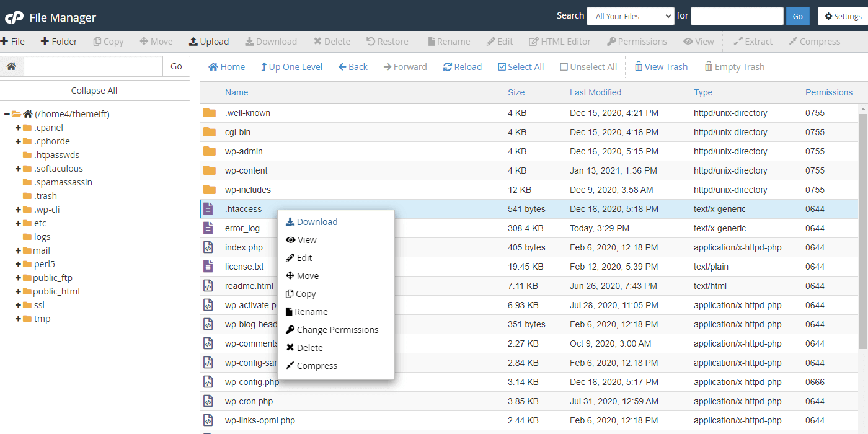Click the index.php file icon
This screenshot has height=434, width=868.
click(x=208, y=247)
